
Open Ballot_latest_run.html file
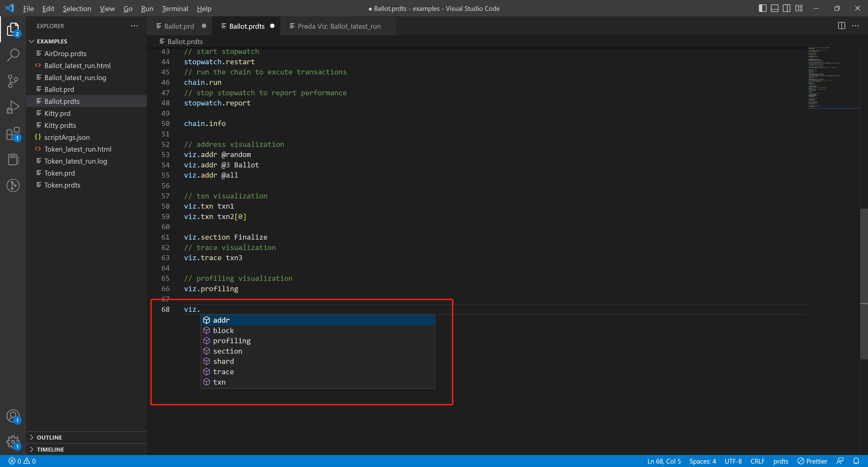click(x=86, y=65)
